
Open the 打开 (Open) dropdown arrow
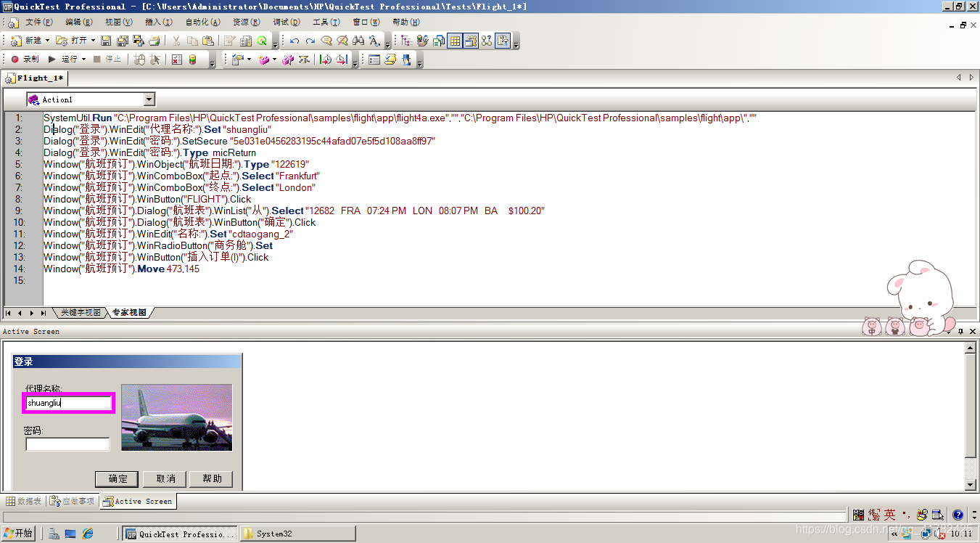[93, 41]
